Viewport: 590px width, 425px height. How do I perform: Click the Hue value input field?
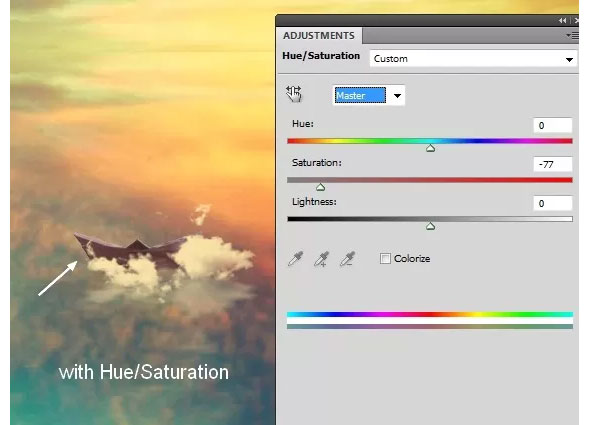coord(552,125)
